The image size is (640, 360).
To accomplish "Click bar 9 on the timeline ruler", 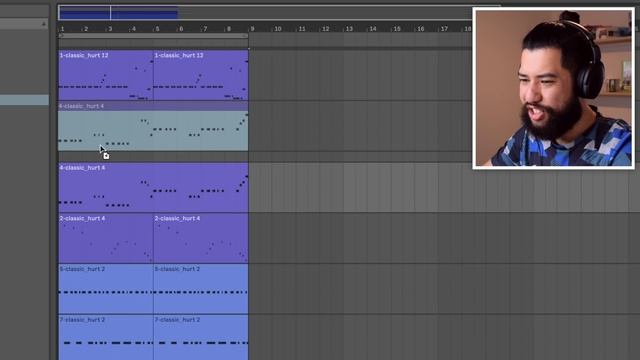I will coord(252,29).
